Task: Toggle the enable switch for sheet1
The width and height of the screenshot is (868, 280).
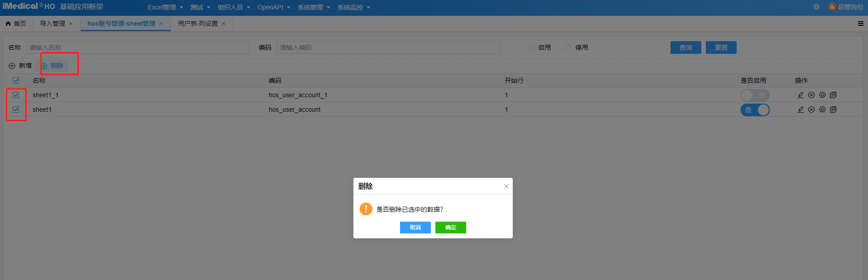Action: (755, 110)
